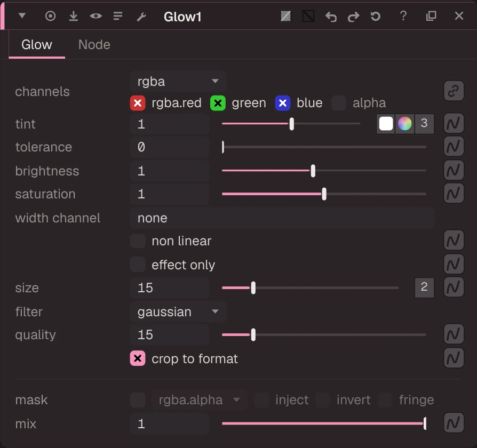Click the Glow1 node name field
This screenshot has width=477, height=448.
pyautogui.click(x=182, y=17)
